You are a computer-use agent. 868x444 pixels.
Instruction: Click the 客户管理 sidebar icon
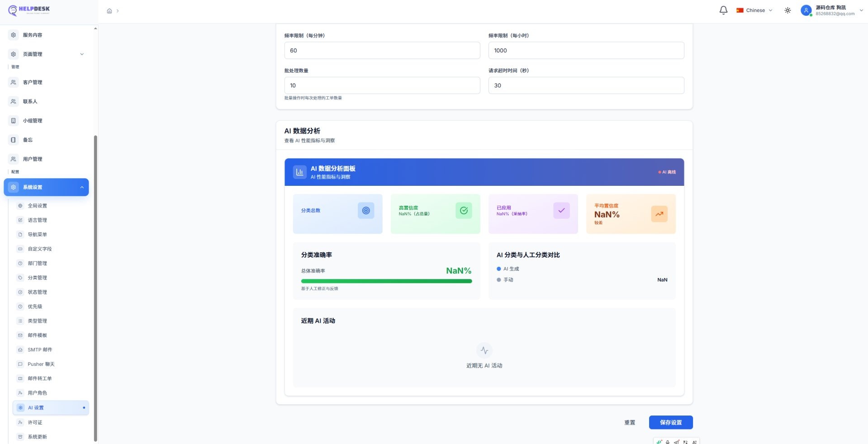[14, 82]
